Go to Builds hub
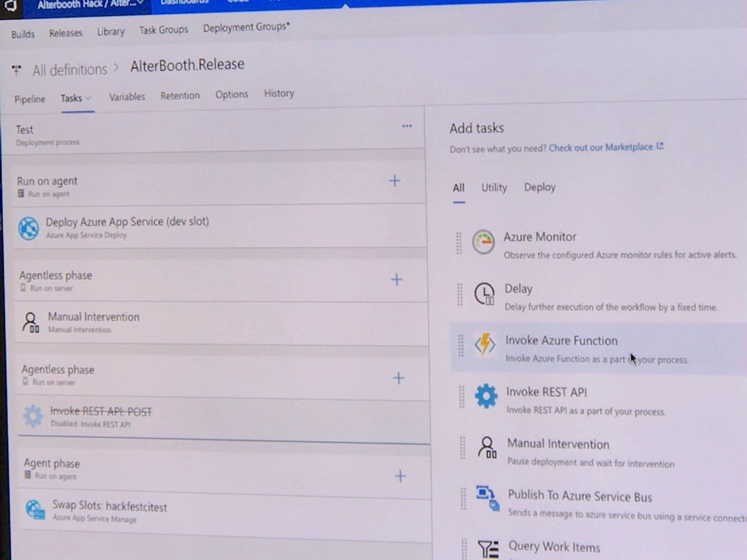 [x=23, y=34]
